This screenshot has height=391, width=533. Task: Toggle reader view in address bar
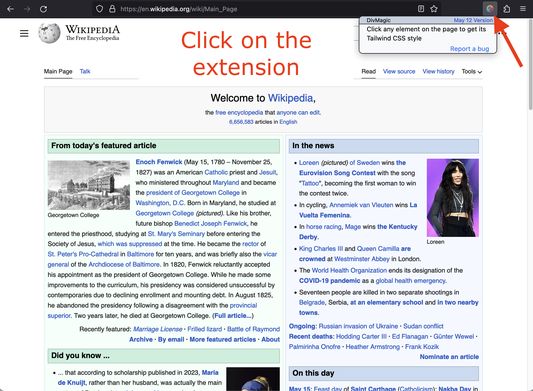[x=421, y=9]
